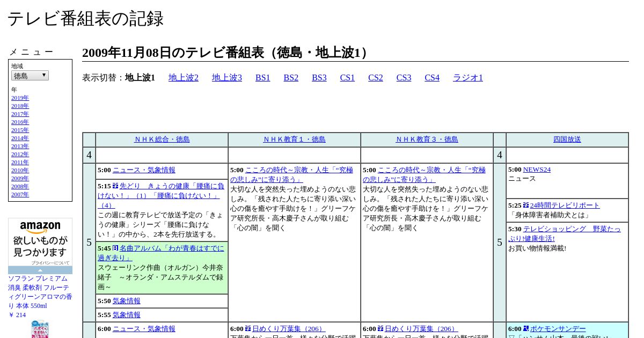Image resolution: width=644 pixels, height=338 pixels.
Task: Open the ソフラン プレミアム消臭 product link
Action: [x=40, y=292]
